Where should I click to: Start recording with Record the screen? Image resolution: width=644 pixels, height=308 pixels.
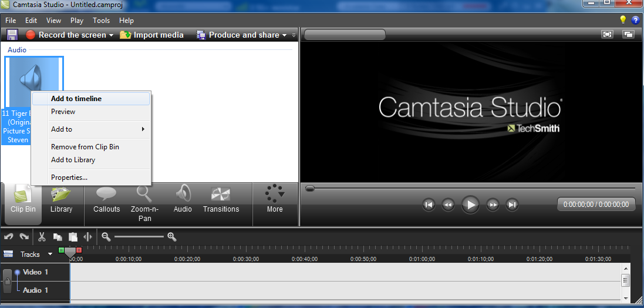(x=66, y=35)
